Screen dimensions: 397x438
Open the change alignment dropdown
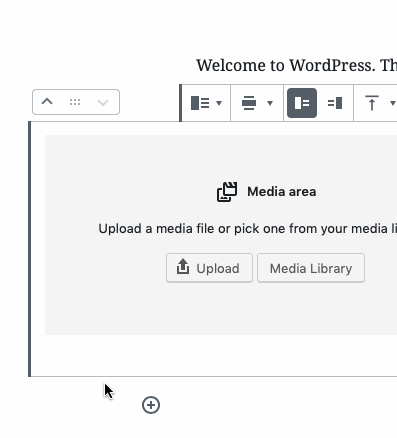pyautogui.click(x=257, y=103)
